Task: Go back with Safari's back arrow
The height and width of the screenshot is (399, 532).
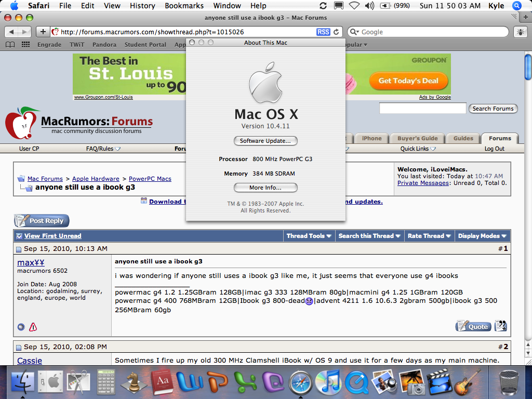Action: [11, 32]
